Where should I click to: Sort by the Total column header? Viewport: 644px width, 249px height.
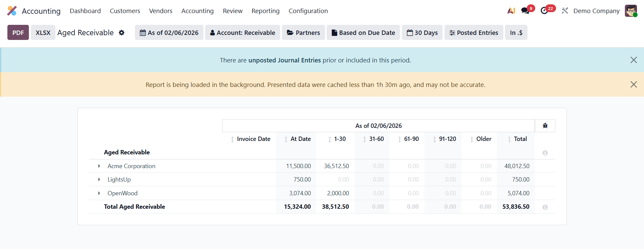pos(520,139)
